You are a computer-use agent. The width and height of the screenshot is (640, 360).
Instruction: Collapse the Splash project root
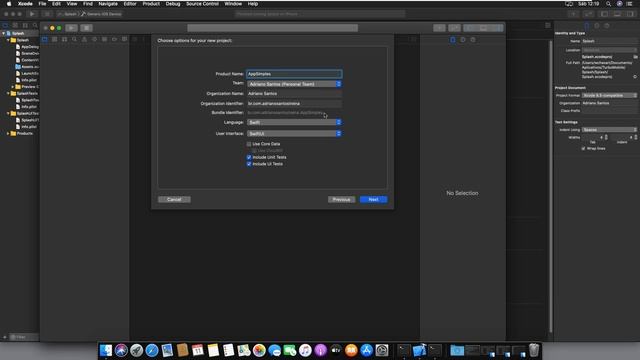tap(4, 33)
